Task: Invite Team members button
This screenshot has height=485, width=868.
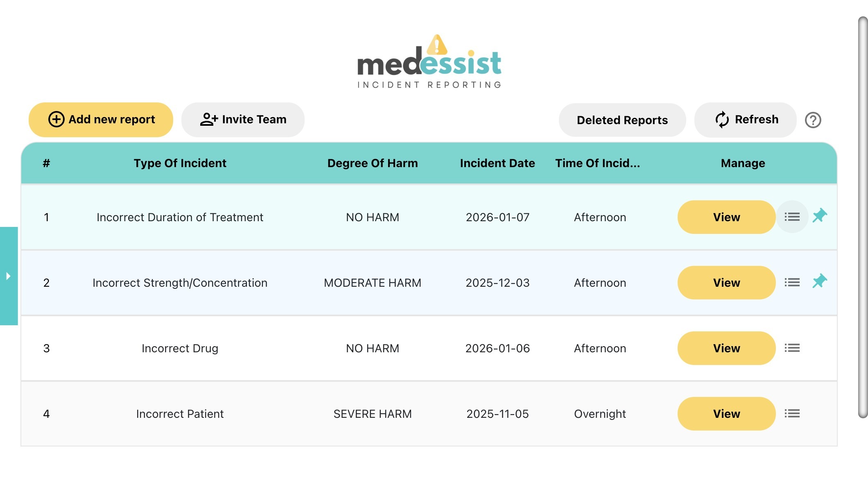Action: pyautogui.click(x=243, y=120)
